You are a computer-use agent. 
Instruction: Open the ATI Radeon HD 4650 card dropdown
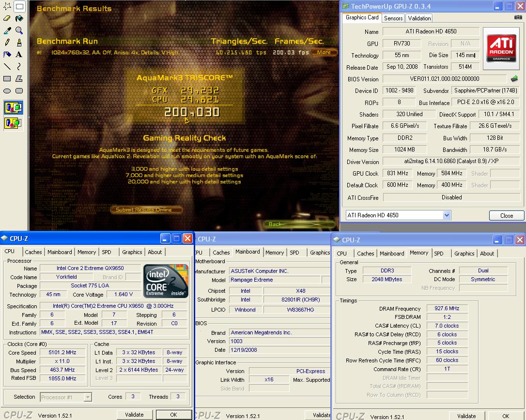[x=447, y=215]
